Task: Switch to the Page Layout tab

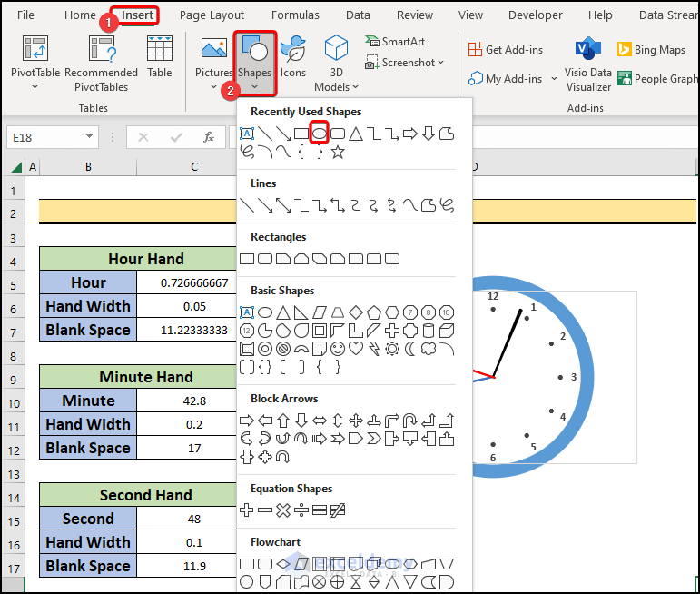Action: click(x=212, y=15)
